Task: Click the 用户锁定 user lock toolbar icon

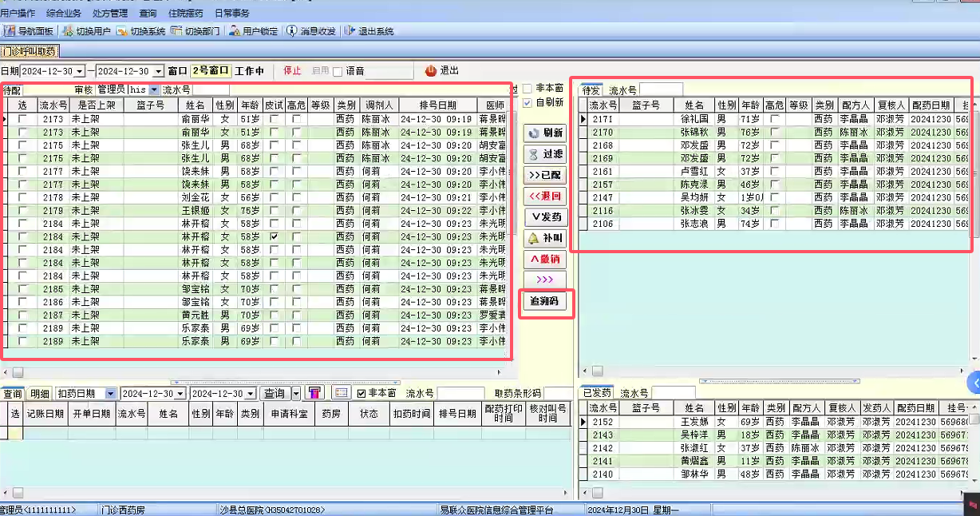Action: [x=253, y=31]
